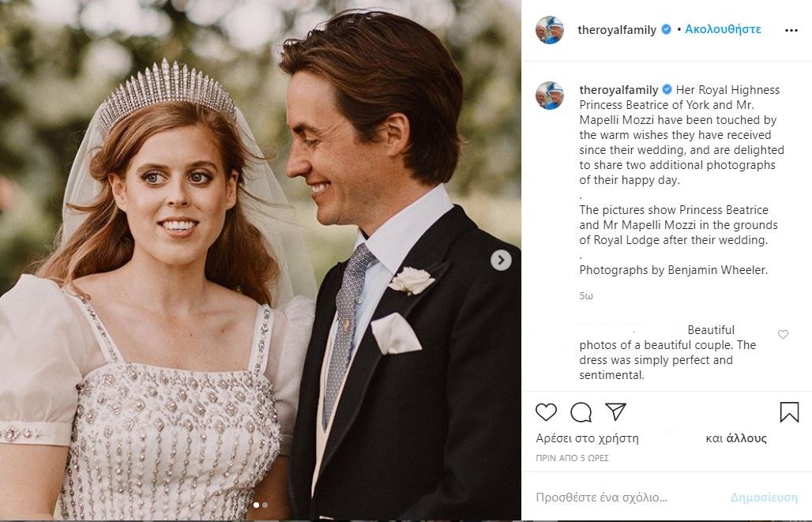Click the add comment field

(x=624, y=498)
